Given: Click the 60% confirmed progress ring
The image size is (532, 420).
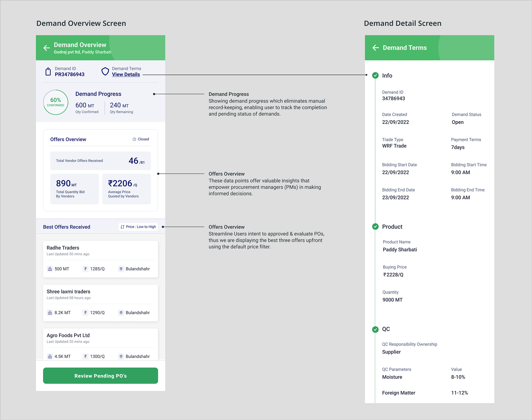Looking at the screenshot, I should pos(56,102).
